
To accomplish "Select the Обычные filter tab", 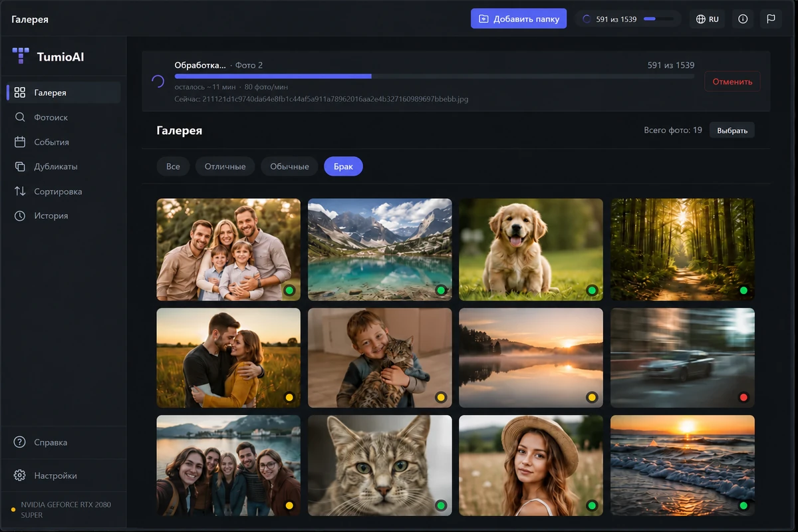I will pos(289,166).
